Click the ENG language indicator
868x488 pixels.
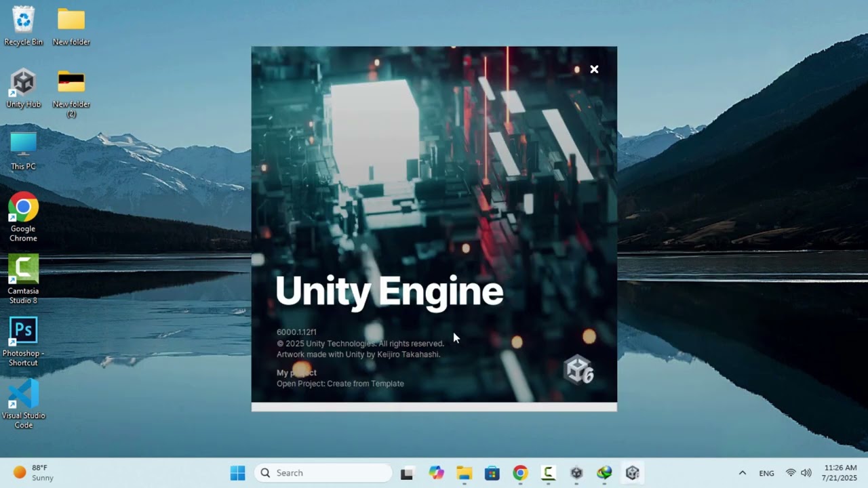766,473
